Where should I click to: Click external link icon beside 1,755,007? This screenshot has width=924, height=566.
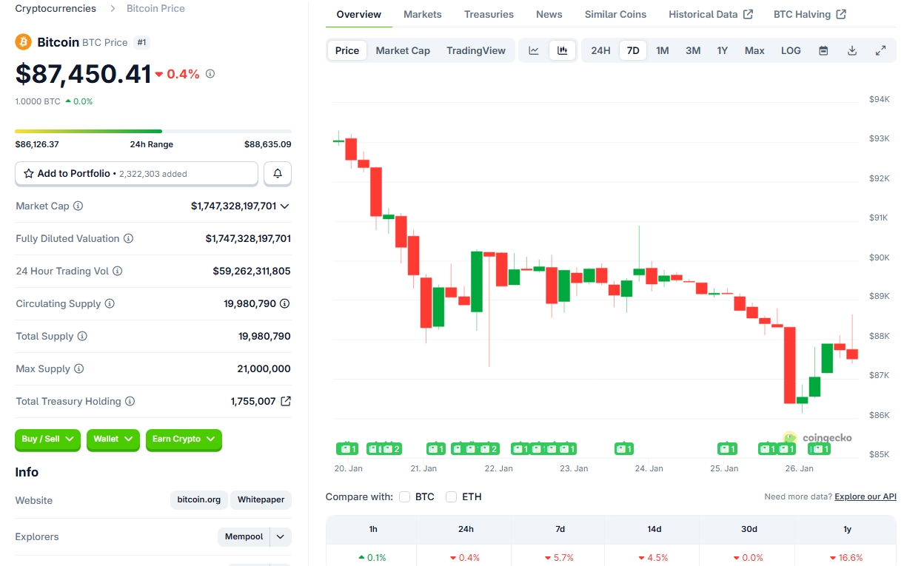286,401
